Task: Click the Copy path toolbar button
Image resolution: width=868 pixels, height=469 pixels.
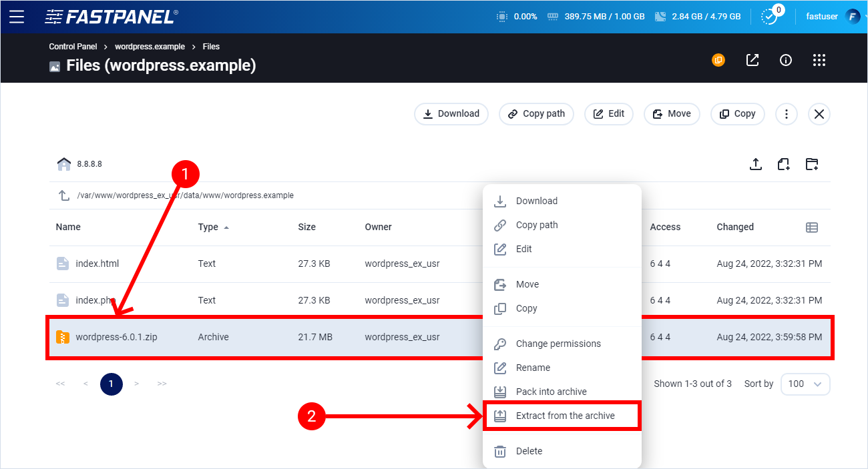Action: [x=536, y=113]
